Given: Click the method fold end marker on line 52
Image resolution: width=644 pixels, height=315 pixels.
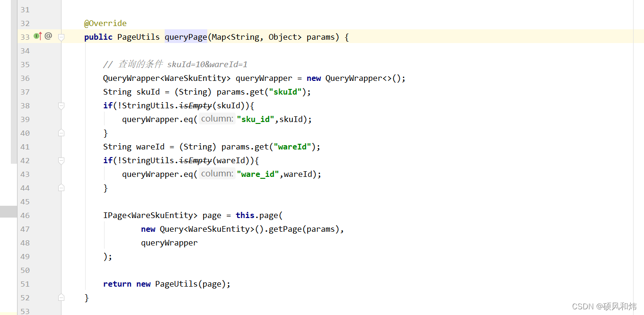Looking at the screenshot, I should pyautogui.click(x=61, y=297).
